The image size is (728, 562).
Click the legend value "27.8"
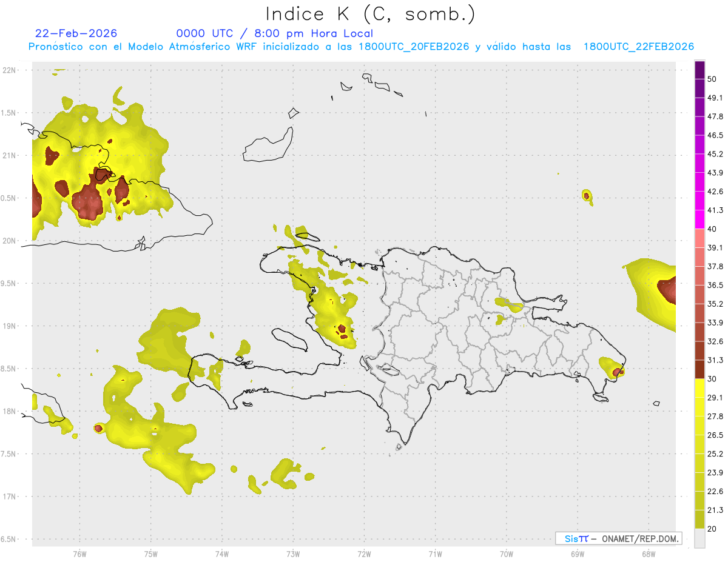(716, 416)
